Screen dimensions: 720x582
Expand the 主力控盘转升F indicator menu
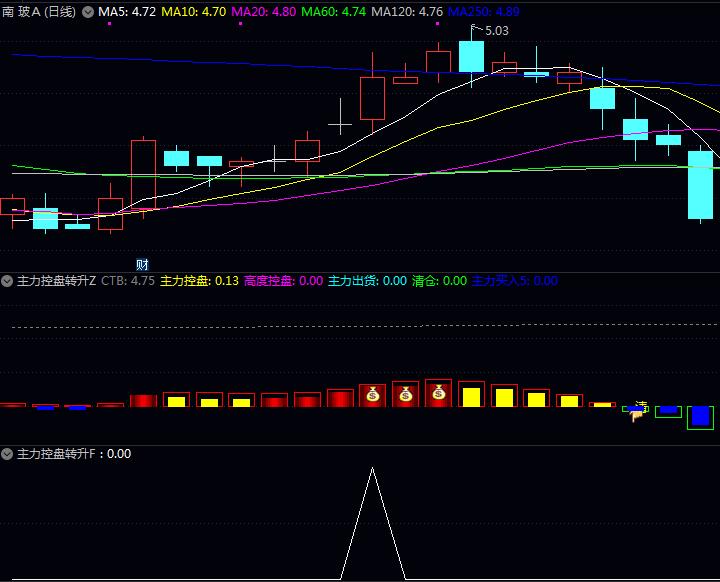pyautogui.click(x=7, y=454)
